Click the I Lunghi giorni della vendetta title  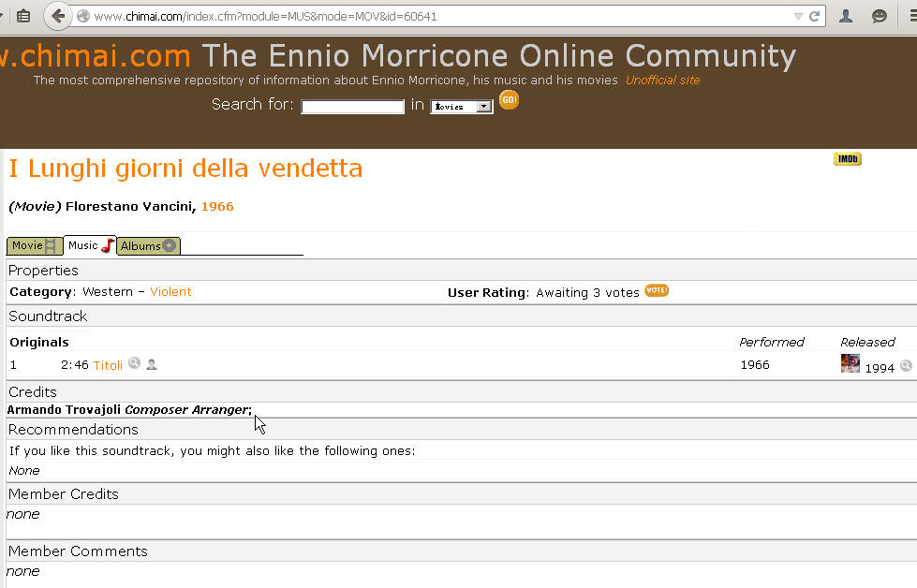(x=185, y=169)
